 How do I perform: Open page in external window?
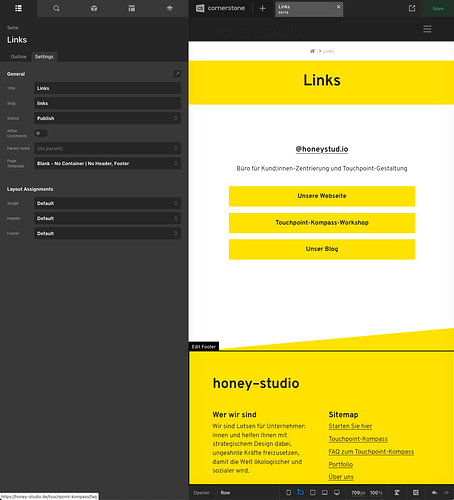tap(412, 8)
